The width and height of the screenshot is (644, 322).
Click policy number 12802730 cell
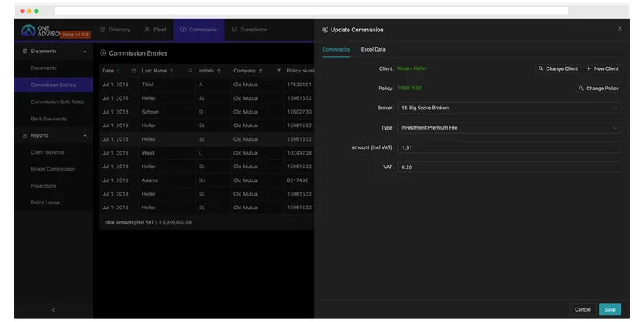(299, 112)
